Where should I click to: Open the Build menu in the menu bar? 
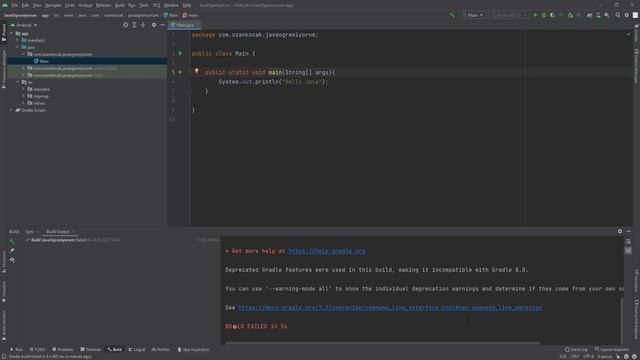pos(120,5)
